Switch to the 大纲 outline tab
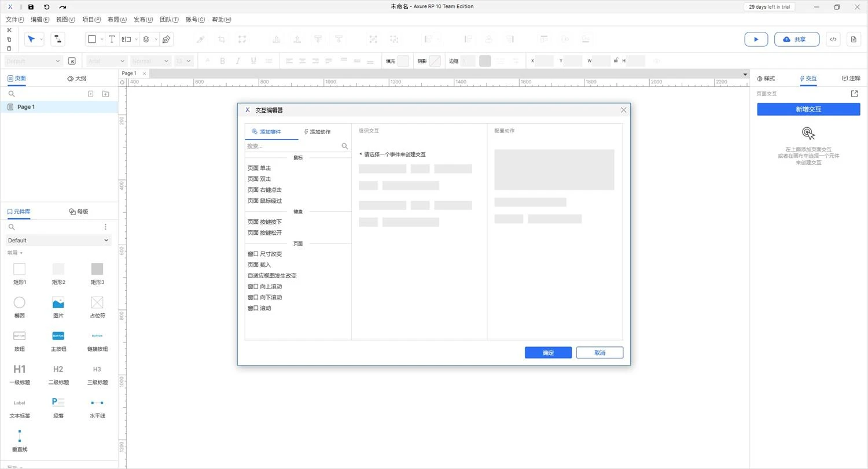 (77, 79)
